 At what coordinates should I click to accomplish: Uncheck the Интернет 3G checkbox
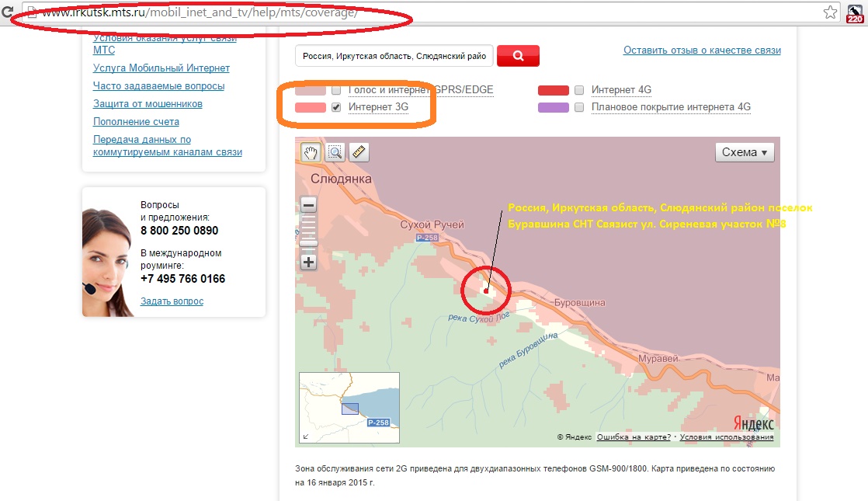point(336,107)
